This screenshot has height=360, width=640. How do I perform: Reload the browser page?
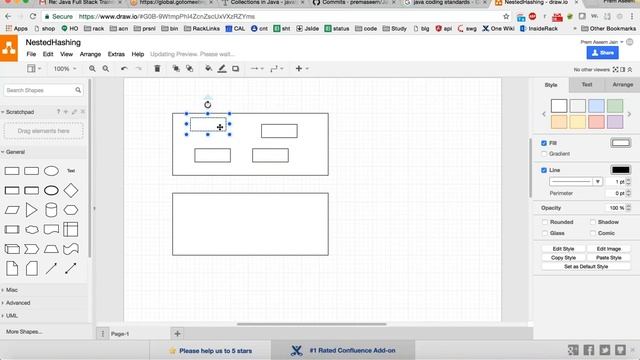pyautogui.click(x=33, y=16)
